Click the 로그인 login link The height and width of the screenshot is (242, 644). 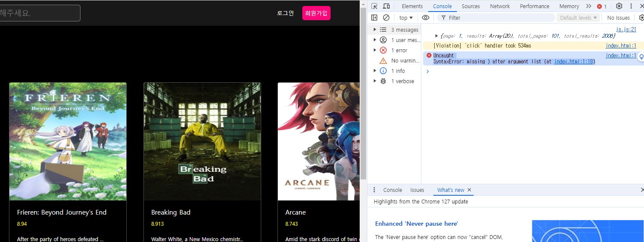[x=285, y=13]
